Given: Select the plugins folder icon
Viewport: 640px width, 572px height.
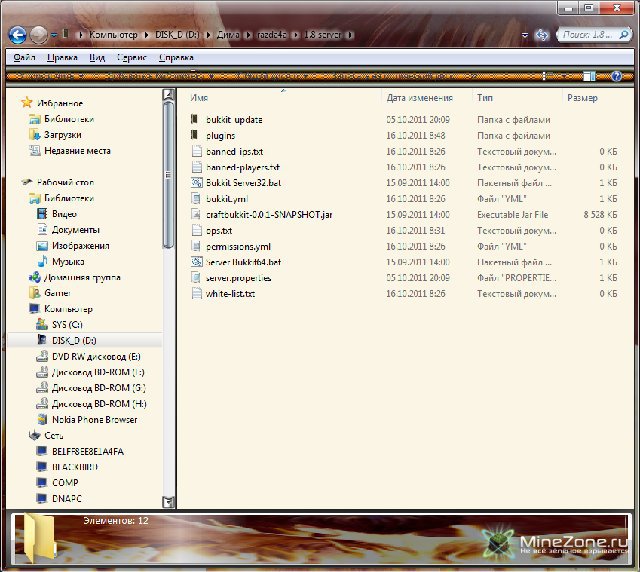Looking at the screenshot, I should (197, 135).
